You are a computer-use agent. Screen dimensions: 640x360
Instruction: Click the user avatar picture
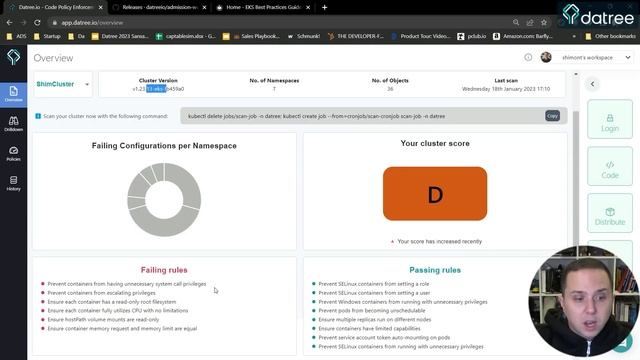click(x=546, y=58)
